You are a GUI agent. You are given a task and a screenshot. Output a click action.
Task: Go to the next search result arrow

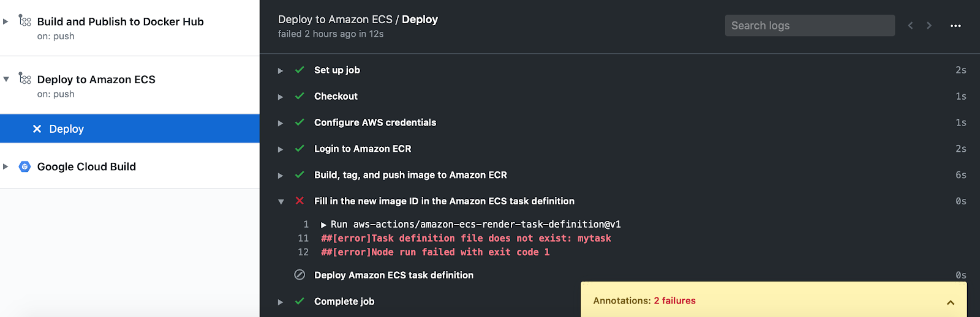(x=929, y=26)
